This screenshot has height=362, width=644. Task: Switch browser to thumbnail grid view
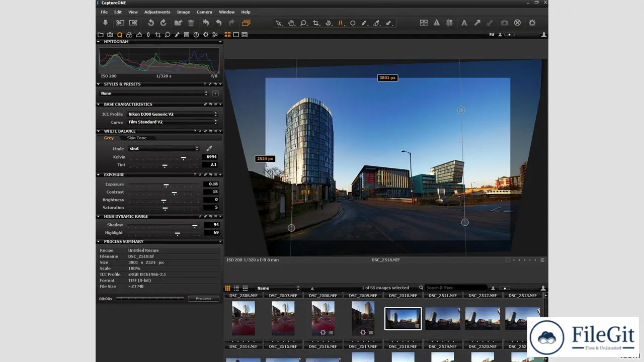point(227,288)
